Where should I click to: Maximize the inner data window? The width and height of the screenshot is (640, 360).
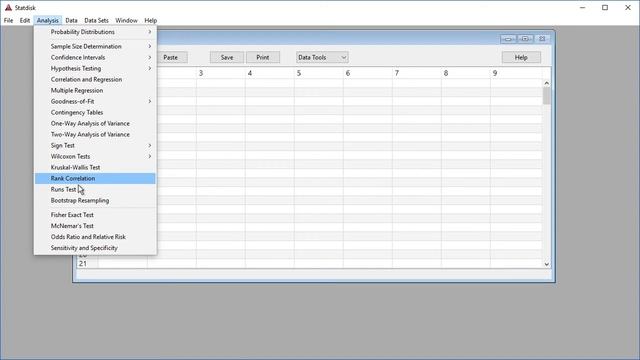pyautogui.click(x=525, y=39)
